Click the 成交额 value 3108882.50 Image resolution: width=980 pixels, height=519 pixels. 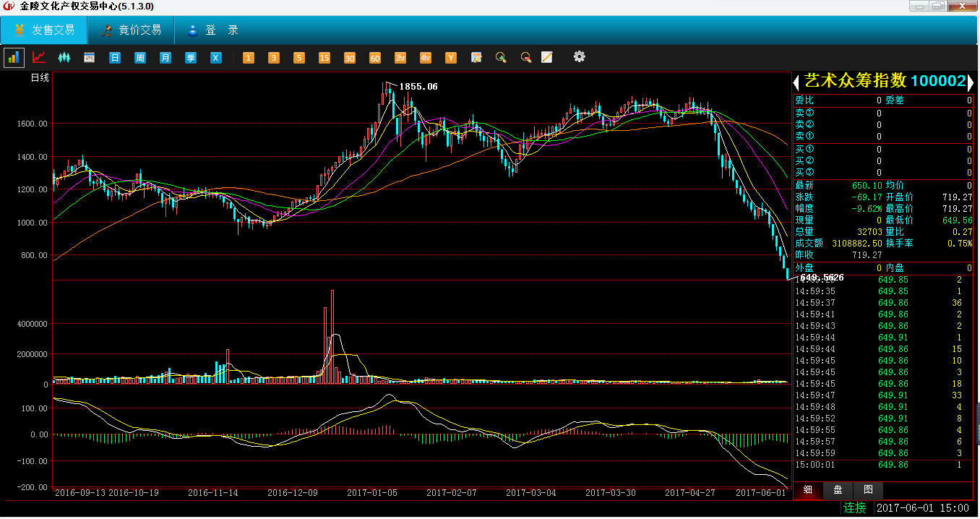click(x=857, y=243)
